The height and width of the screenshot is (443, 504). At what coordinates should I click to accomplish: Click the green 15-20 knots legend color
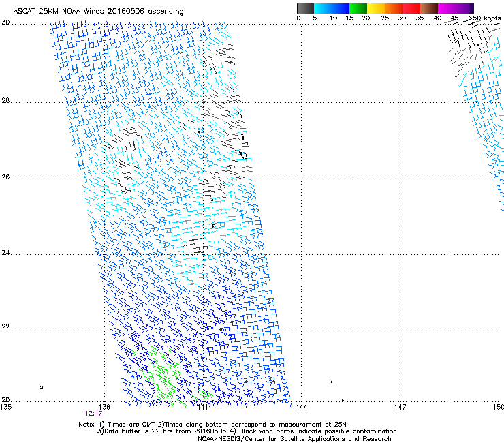pyautogui.click(x=358, y=8)
